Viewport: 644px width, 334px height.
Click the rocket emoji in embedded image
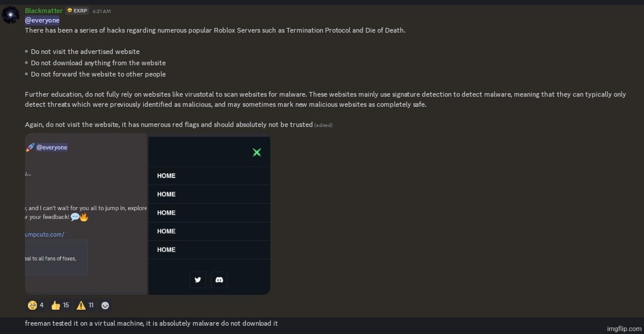[x=30, y=147]
